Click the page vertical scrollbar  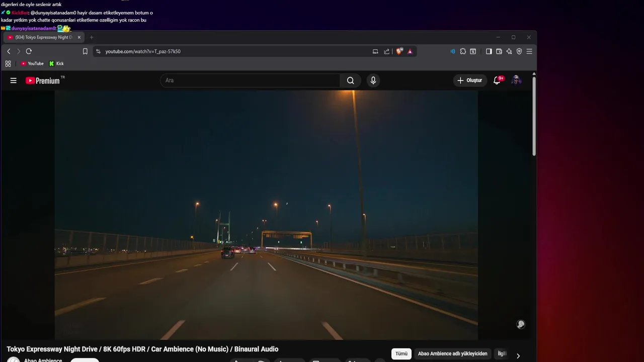(x=534, y=116)
